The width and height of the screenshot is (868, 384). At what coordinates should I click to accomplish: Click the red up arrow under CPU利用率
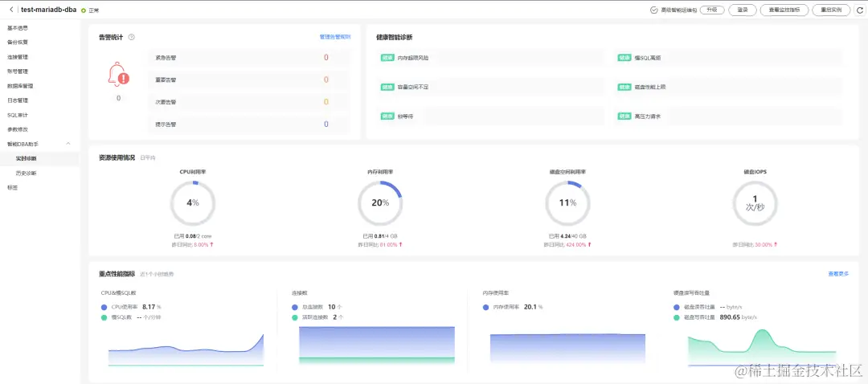click(x=211, y=244)
